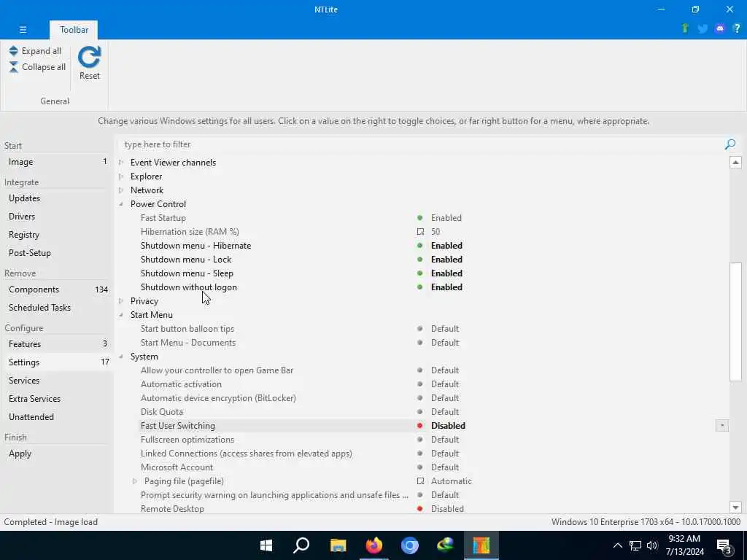
Task: Toggle Microsoft Account Default value
Action: (445, 467)
